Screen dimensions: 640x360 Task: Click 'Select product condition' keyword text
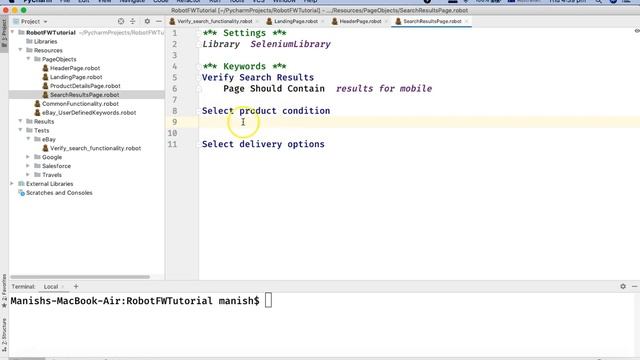266,111
